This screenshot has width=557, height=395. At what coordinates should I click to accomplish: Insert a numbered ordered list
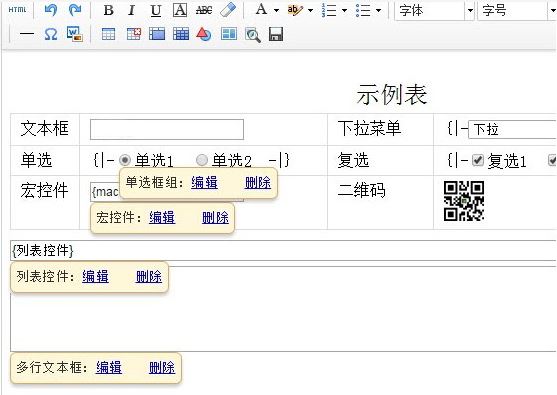[x=329, y=10]
